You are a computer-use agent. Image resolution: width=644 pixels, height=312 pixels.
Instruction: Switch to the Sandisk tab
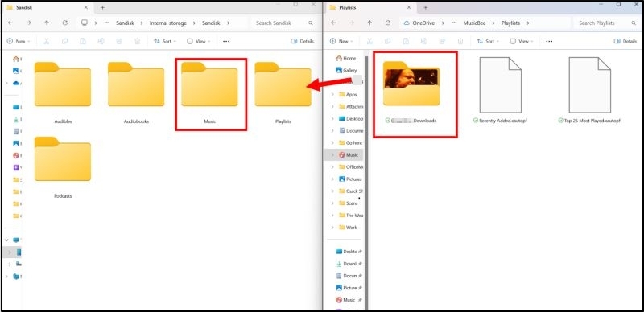[x=47, y=7]
